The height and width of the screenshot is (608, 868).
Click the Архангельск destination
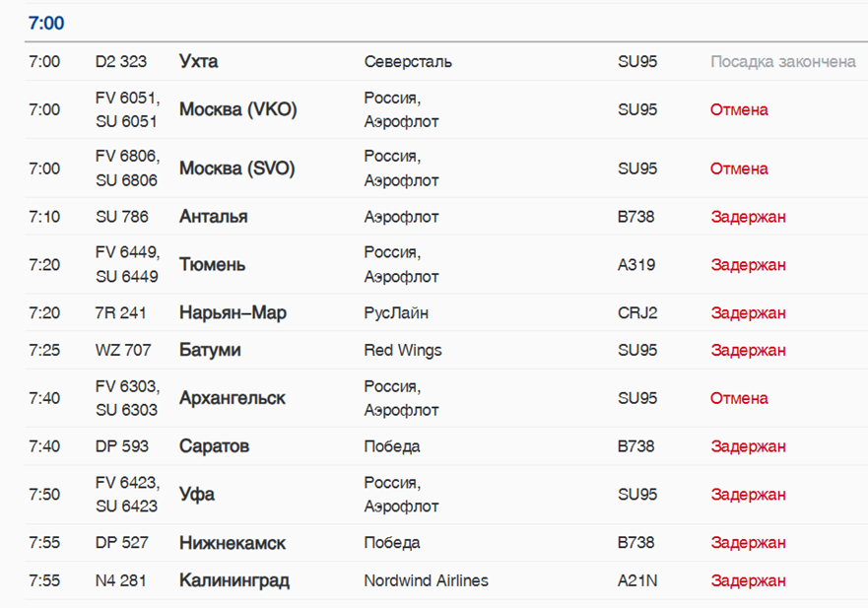click(232, 398)
